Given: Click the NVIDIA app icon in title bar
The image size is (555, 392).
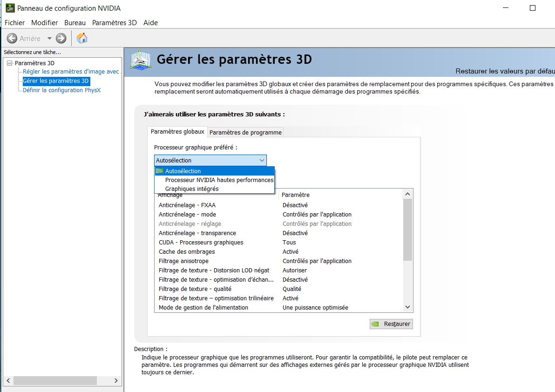Looking at the screenshot, I should click(10, 8).
